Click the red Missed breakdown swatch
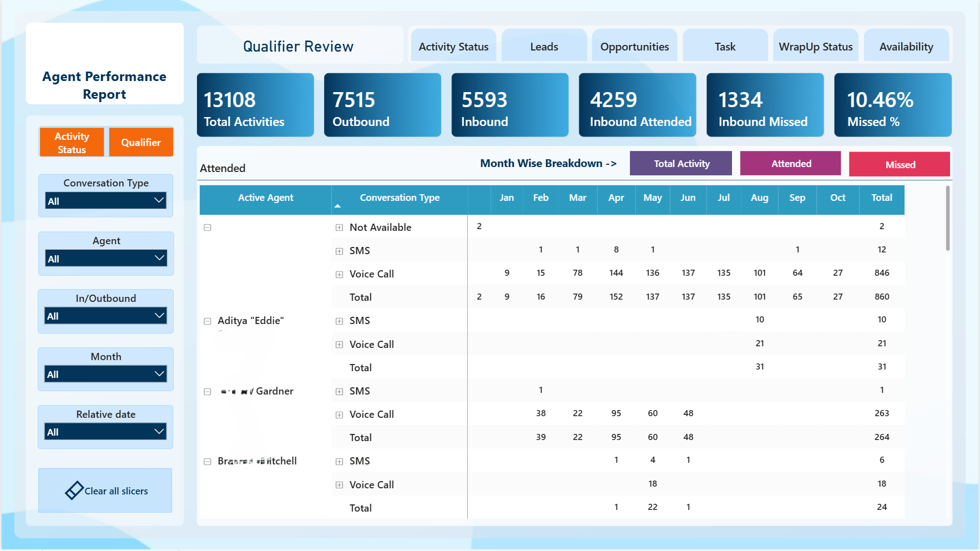This screenshot has height=551, width=980. tap(900, 164)
